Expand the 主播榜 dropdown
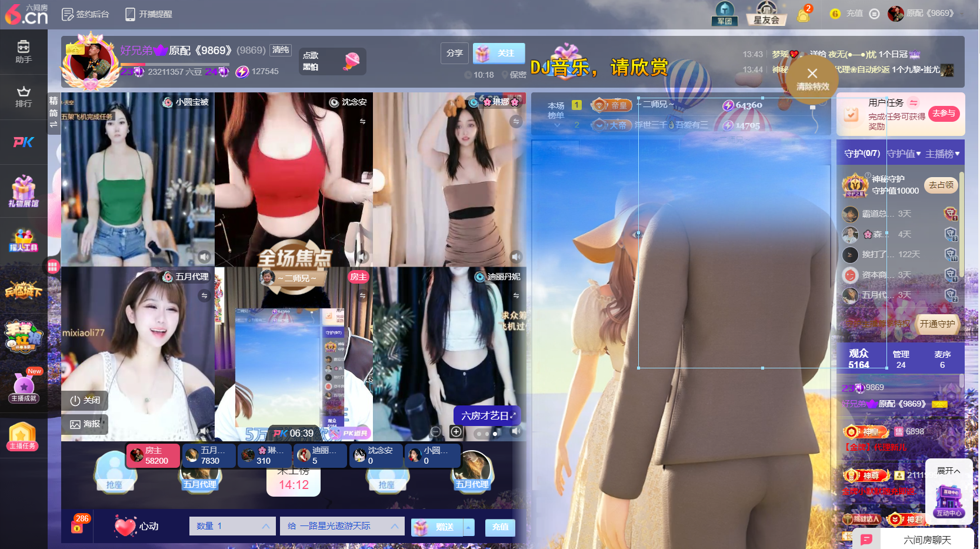 (x=942, y=154)
